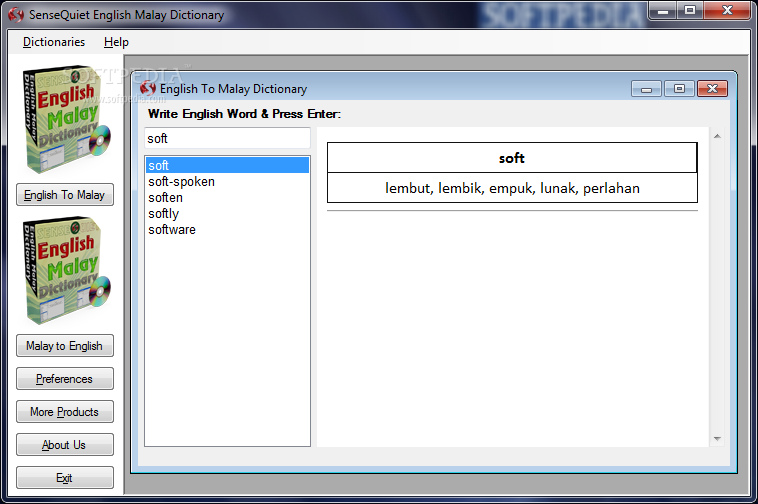Click the English To Malay button
758x504 pixels.
coord(65,195)
